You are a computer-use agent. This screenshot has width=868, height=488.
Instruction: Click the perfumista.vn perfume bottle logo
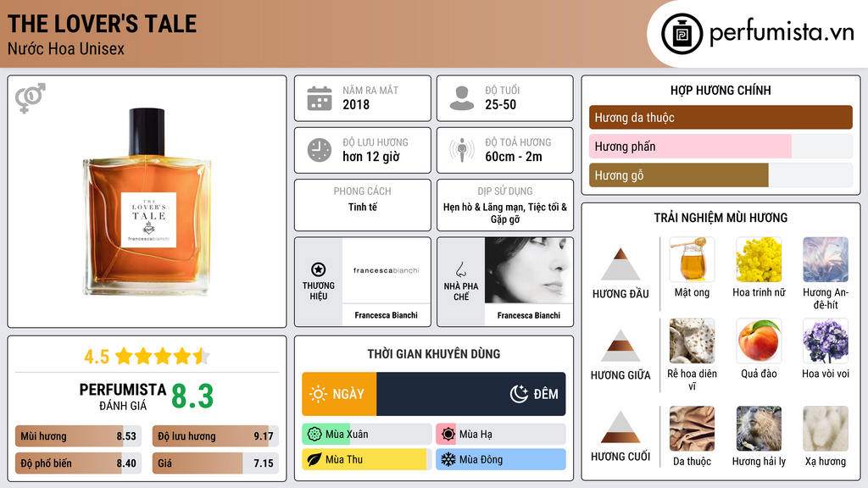point(682,34)
